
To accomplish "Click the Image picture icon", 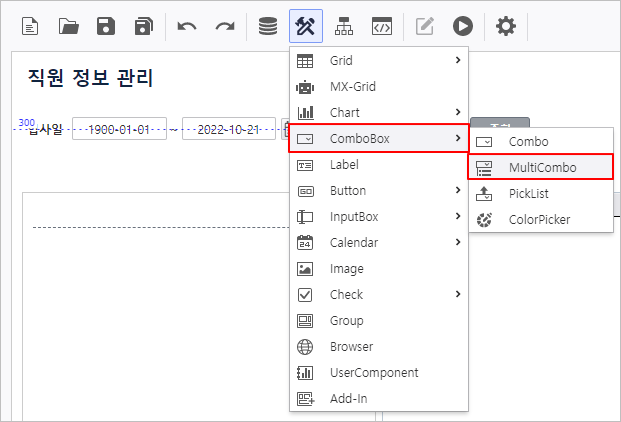I will coord(305,269).
